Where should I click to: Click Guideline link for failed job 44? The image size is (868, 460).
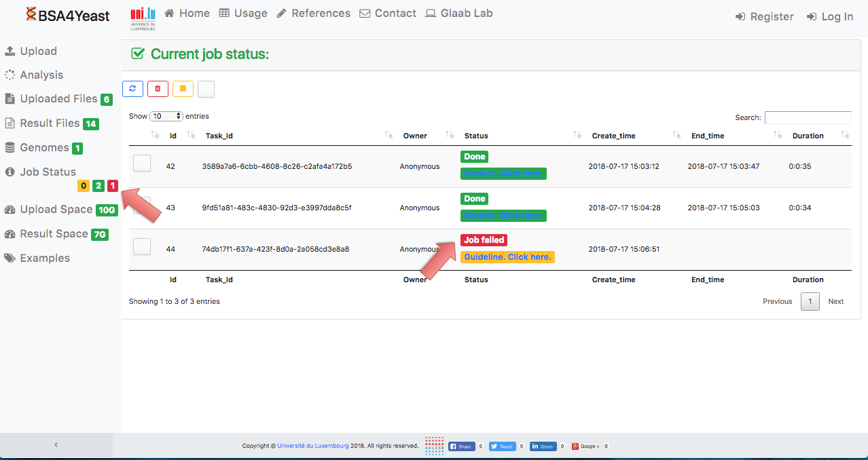(507, 257)
